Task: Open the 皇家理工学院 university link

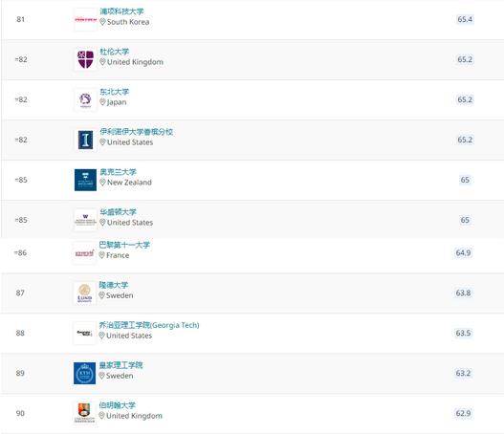Action: coord(121,365)
